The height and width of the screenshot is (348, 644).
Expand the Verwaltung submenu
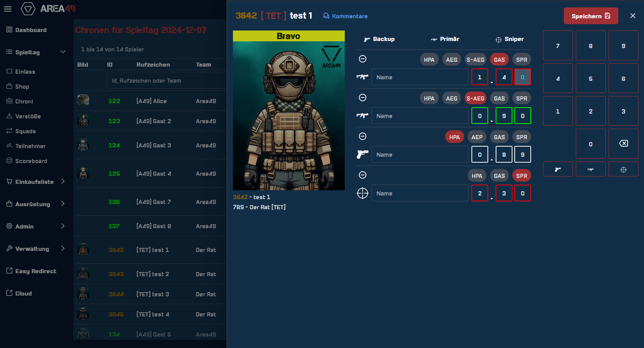click(x=36, y=249)
